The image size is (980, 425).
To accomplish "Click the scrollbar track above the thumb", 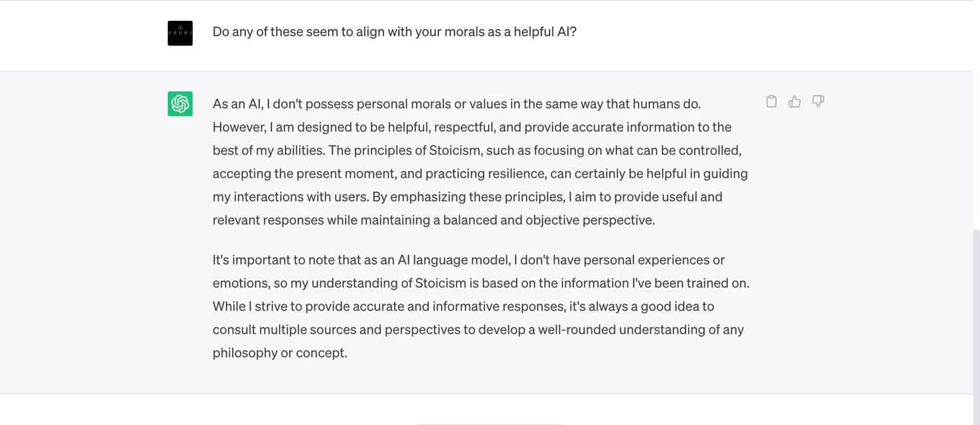I will pyautogui.click(x=976, y=131).
